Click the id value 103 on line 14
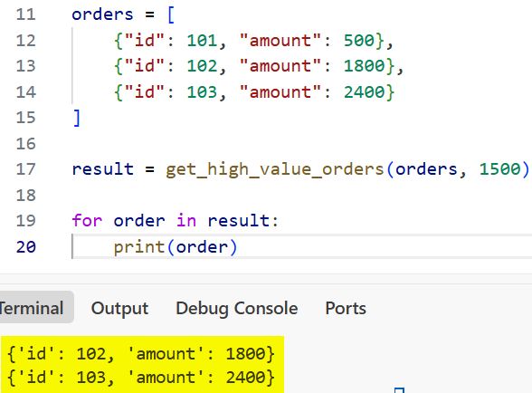 (203, 92)
